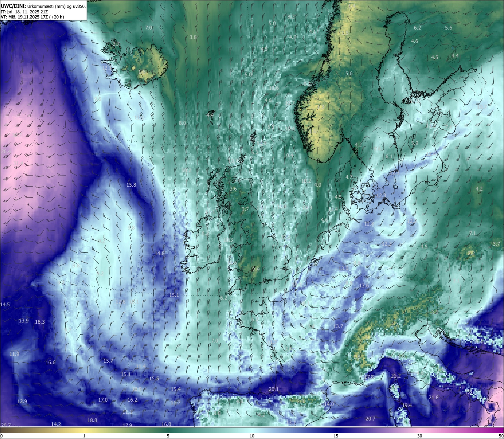Click the 'IT: þri. 18. 11. 2025 21Z' line
This screenshot has width=504, height=439.
click(24, 11)
